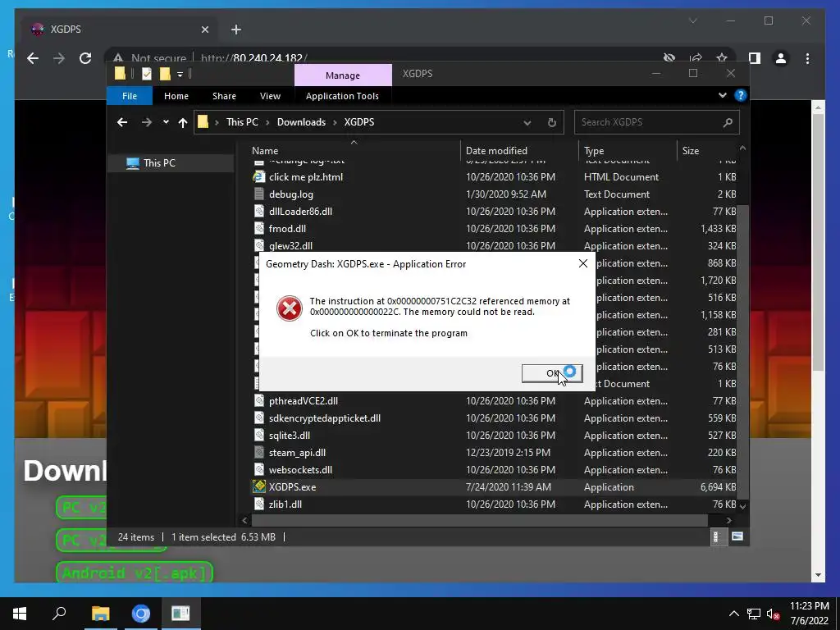The image size is (840, 630).
Task: Open the quick access toolbar customize dropdown
Action: click(x=180, y=75)
